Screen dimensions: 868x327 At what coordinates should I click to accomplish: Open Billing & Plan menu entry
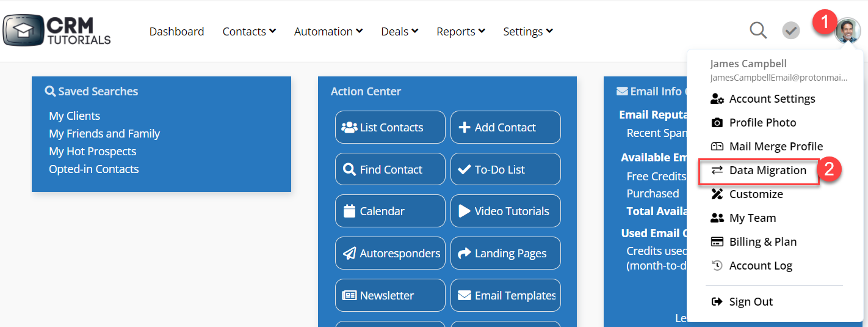[x=763, y=242]
